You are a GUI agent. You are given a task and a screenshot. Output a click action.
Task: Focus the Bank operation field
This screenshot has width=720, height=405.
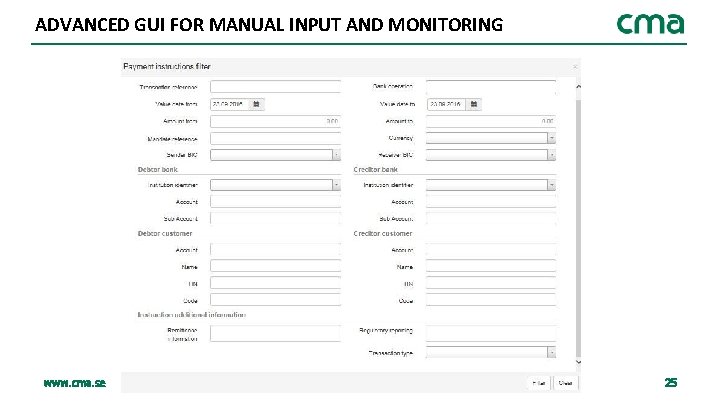(491, 87)
